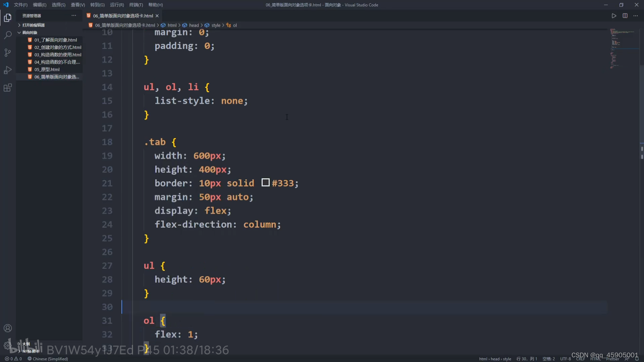Open the Search view in activity bar

coord(7,35)
